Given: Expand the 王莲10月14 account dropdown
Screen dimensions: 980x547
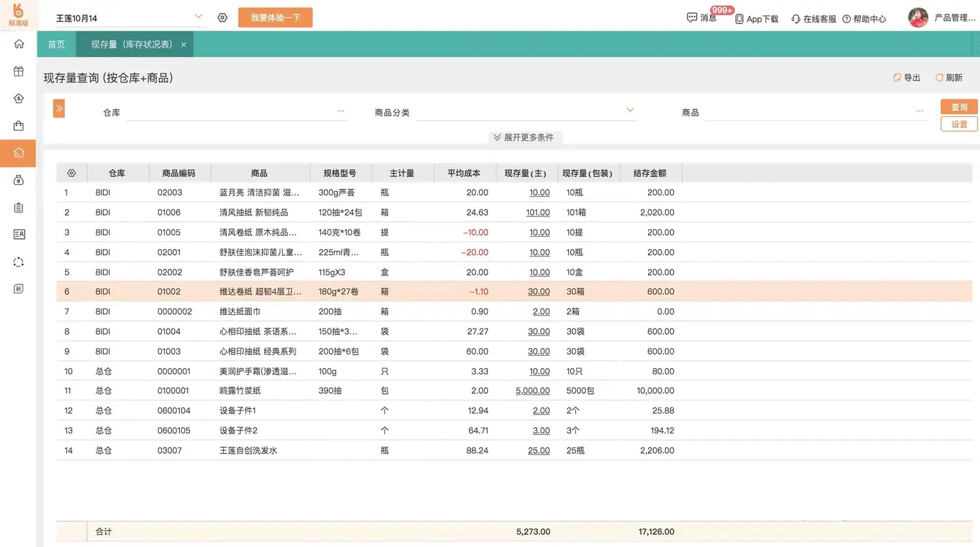Looking at the screenshot, I should [198, 16].
